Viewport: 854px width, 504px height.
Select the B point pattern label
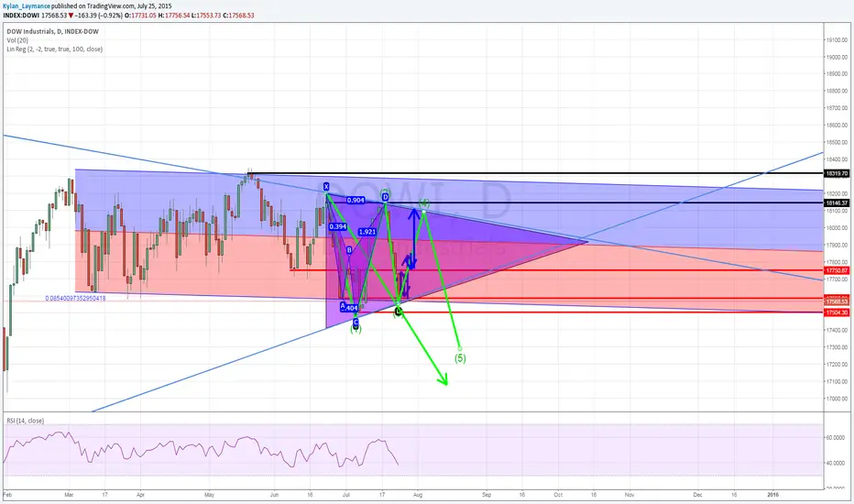[350, 250]
